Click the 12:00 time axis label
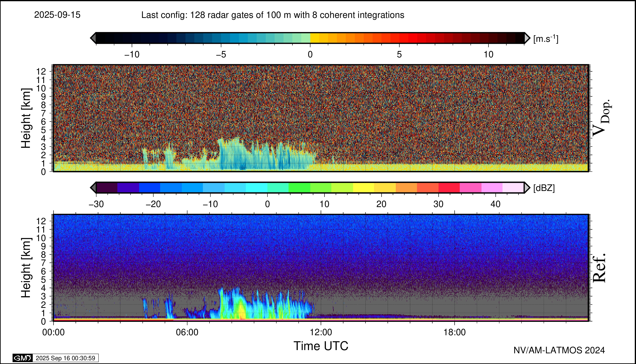636x364 pixels. 321,332
